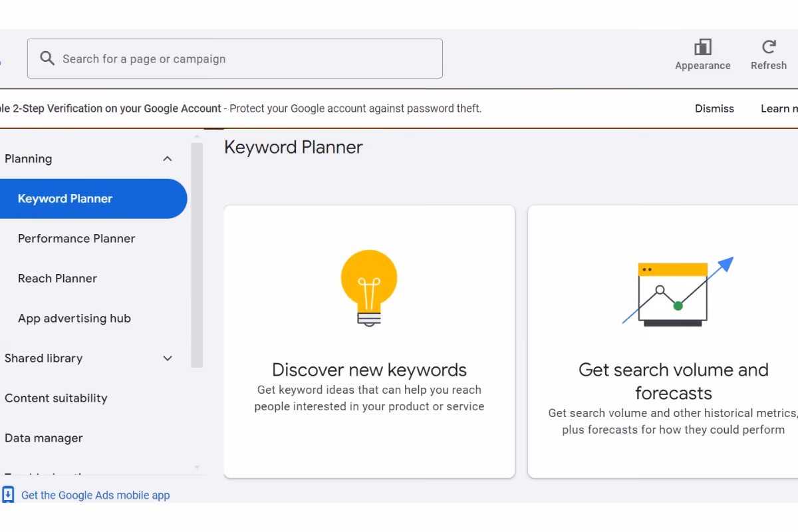Image resolution: width=798 pixels, height=532 pixels.
Task: Click the Keyword Planner page title
Action: [293, 147]
